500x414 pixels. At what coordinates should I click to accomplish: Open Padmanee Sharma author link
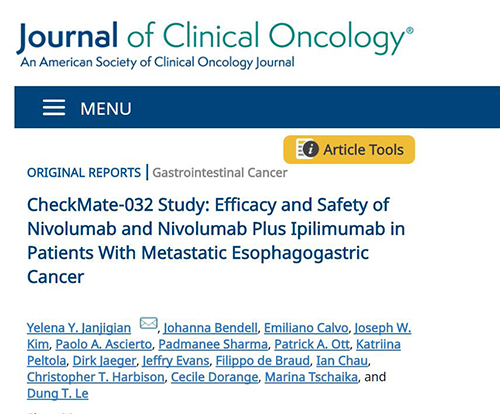click(x=213, y=344)
